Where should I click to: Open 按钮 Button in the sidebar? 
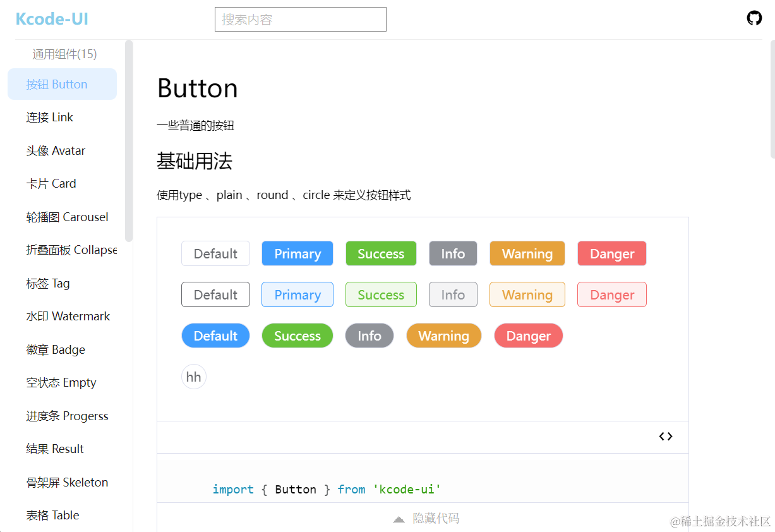[x=62, y=85]
